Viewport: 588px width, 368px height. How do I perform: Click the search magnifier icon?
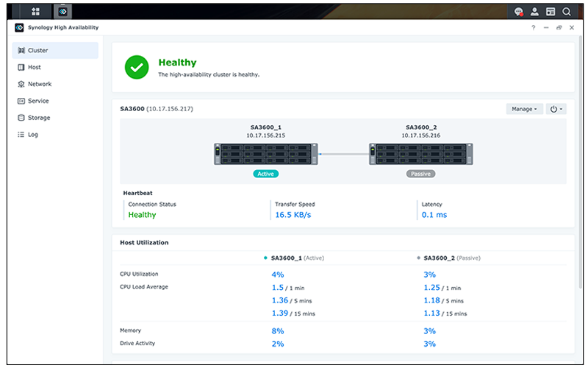(567, 12)
